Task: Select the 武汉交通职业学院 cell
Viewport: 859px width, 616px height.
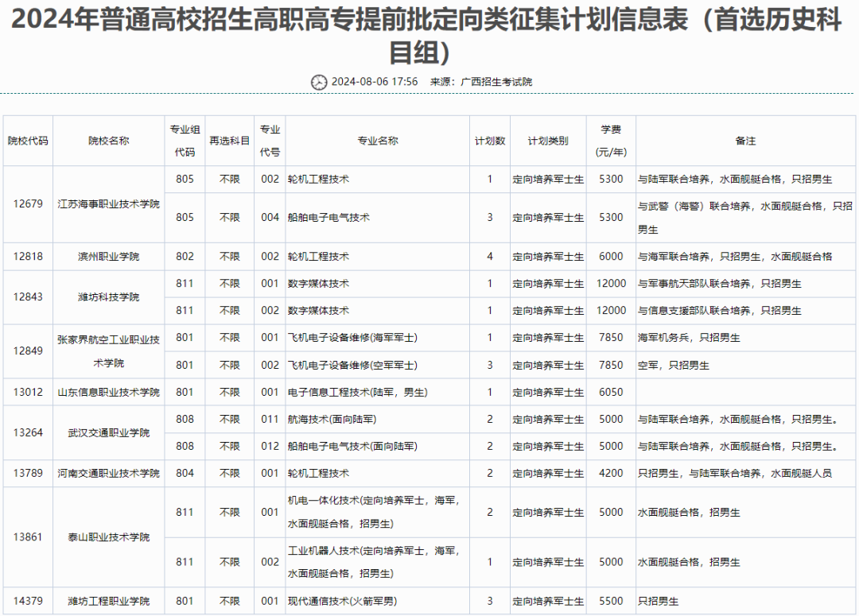Action: (108, 432)
